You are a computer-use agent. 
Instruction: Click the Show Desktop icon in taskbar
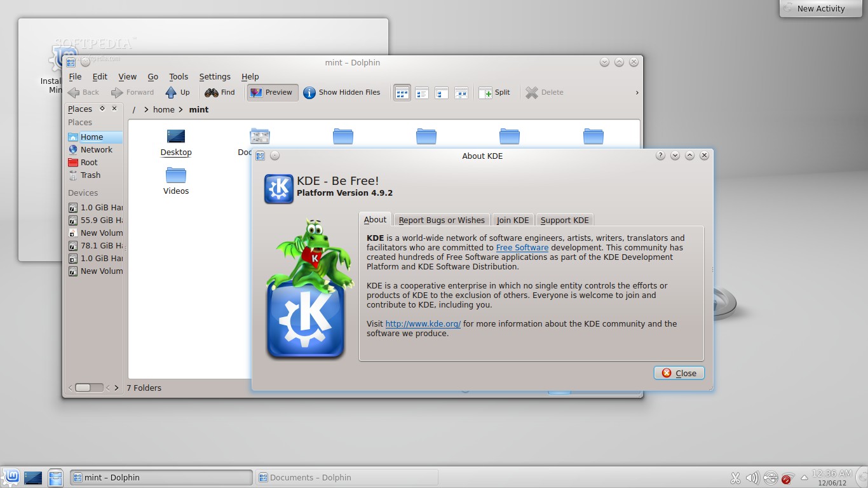click(x=33, y=477)
